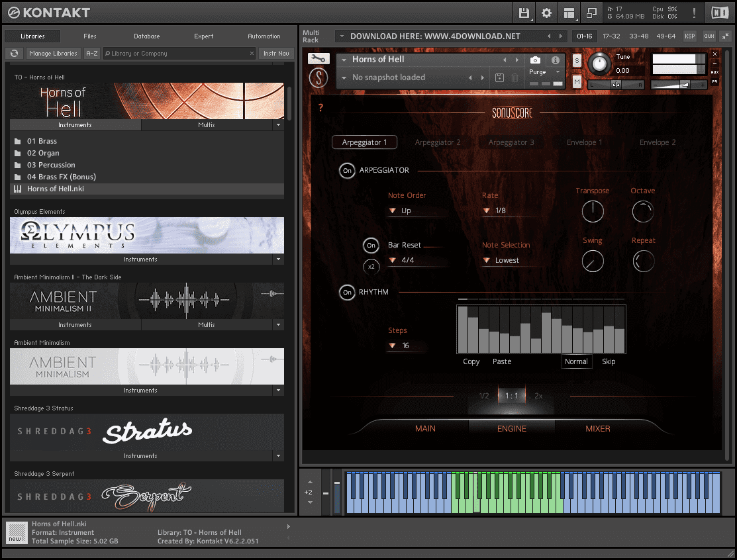The image size is (737, 560).
Task: Open Rate dropdown showing 1/8
Action: 510,211
